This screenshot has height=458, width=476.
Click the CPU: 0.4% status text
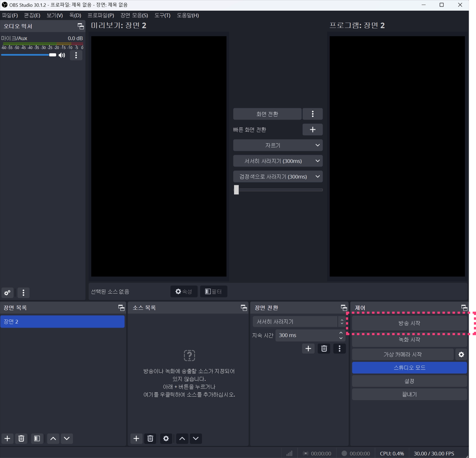[392, 453]
